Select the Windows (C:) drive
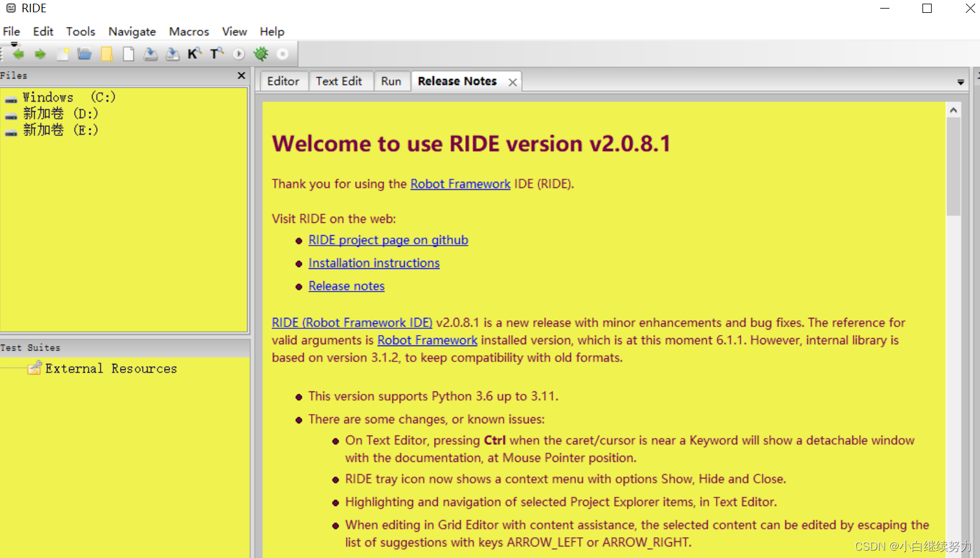The image size is (980, 558). coord(69,97)
